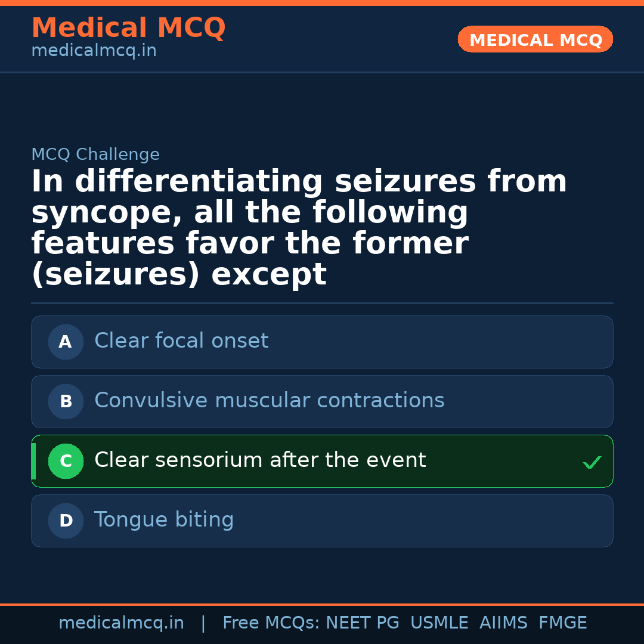Choose the 'Convulsive muscular contractions' answer text
The image size is (644, 644).
270,401
